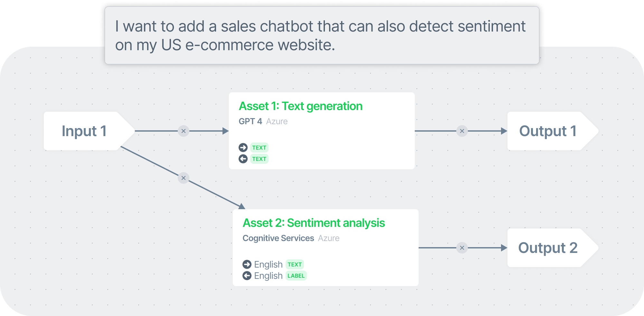Remove the connection between Input 1 and Asset 1
This screenshot has height=316, width=644.
coord(184,131)
